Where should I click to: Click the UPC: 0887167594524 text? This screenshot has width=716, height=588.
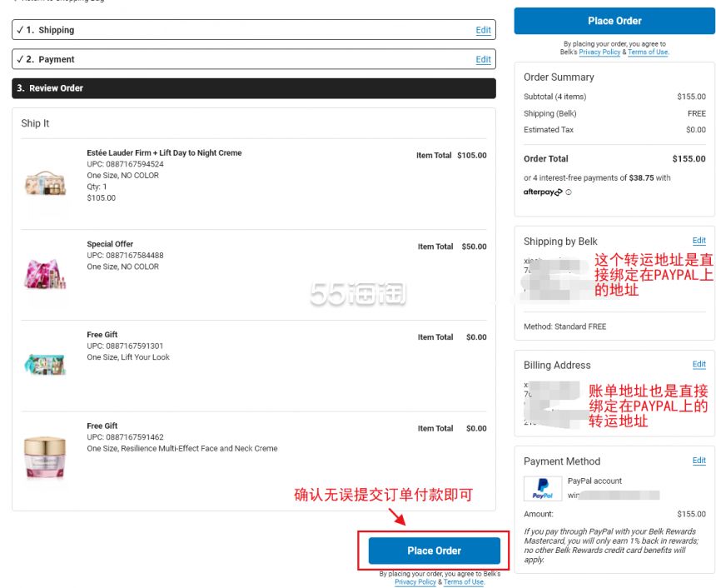(x=125, y=164)
